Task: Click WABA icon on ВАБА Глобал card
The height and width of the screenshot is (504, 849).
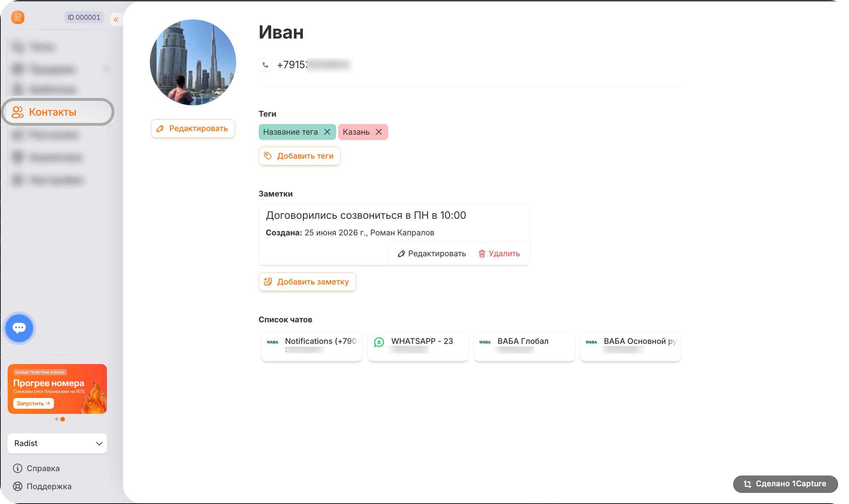Action: (x=485, y=342)
